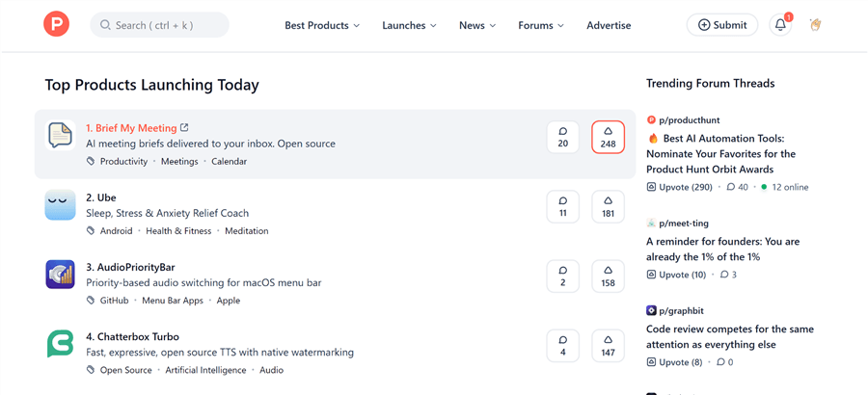View 3 comments on founders thread

pos(728,275)
